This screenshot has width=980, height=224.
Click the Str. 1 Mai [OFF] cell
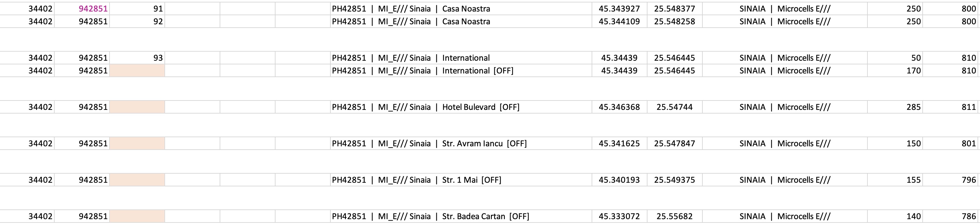point(461,180)
